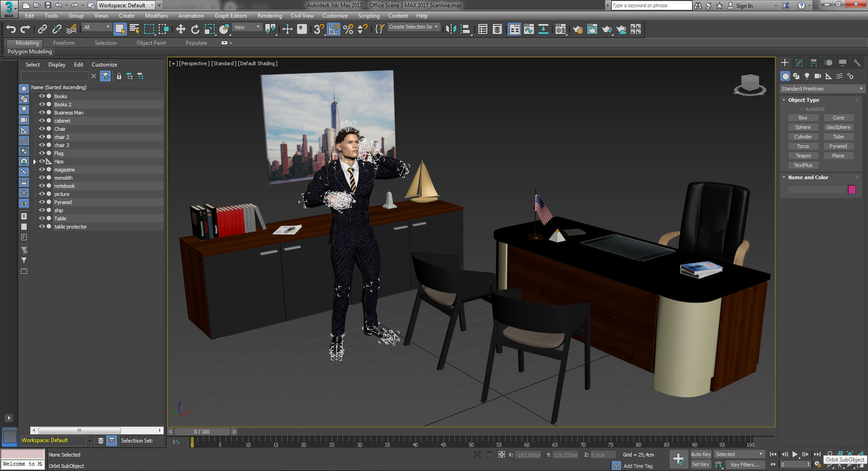Click the Set Key button
Image resolution: width=868 pixels, height=471 pixels.
pos(701,464)
